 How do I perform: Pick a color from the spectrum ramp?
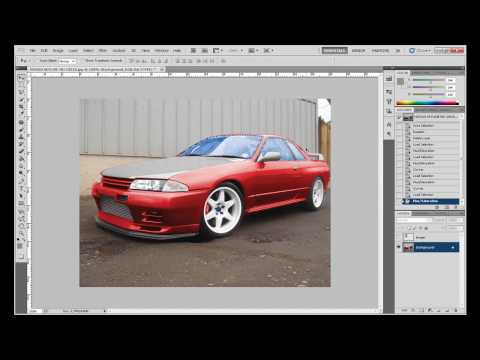click(x=427, y=103)
